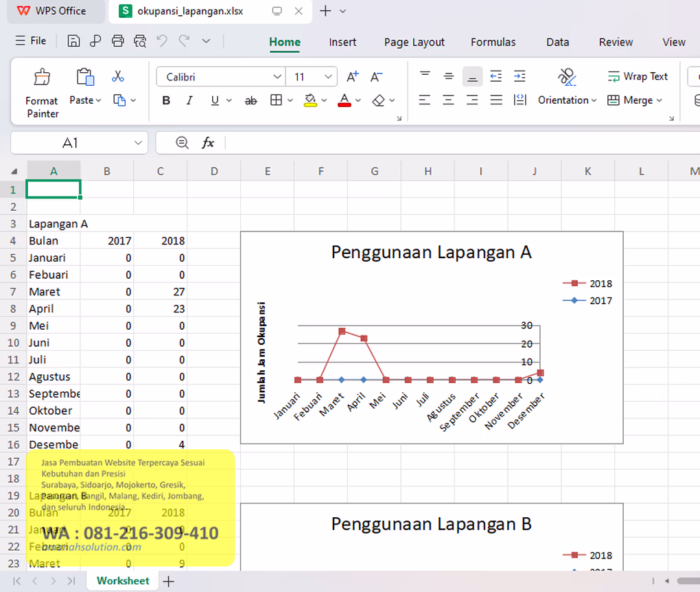Add a new sheet with plus icon
The image size is (700, 592).
(168, 581)
